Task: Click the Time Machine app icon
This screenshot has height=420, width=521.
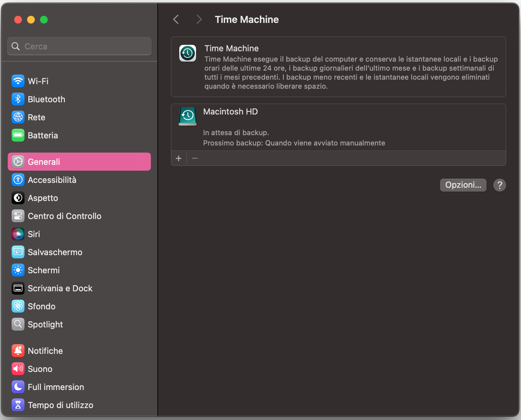Action: click(188, 53)
